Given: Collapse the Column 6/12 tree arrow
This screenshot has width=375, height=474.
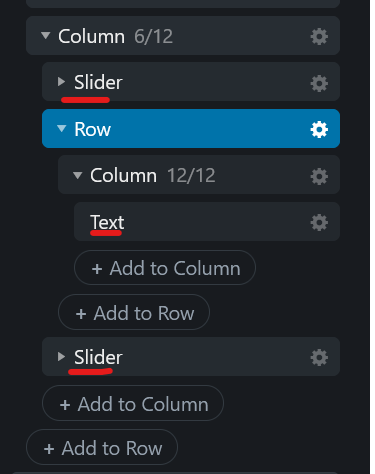Looking at the screenshot, I should 45,35.
